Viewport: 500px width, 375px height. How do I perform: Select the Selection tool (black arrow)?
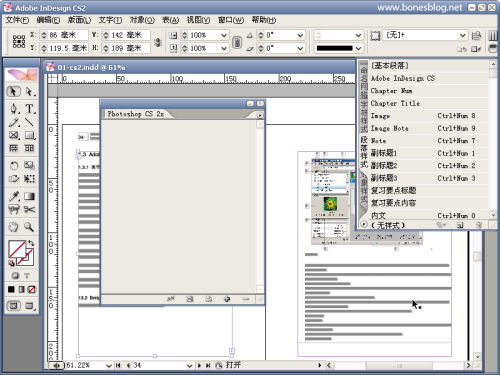[x=13, y=91]
